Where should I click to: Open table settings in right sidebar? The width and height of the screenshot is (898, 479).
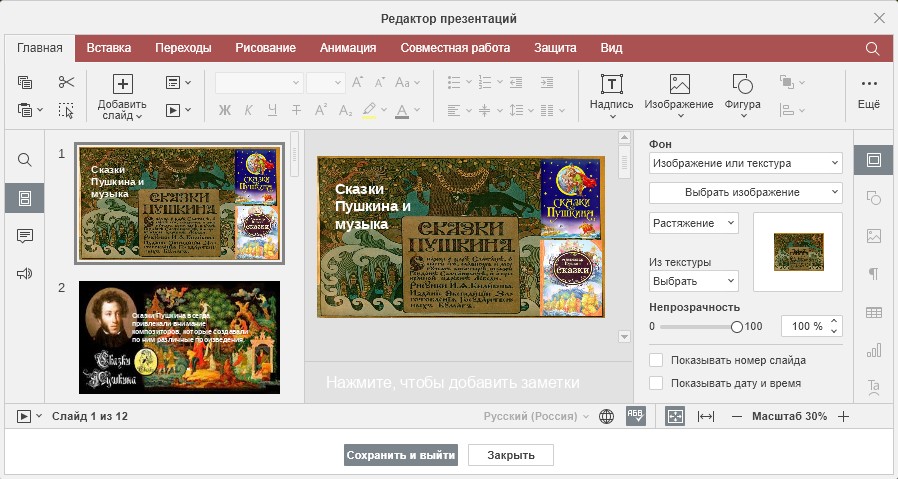pos(873,312)
